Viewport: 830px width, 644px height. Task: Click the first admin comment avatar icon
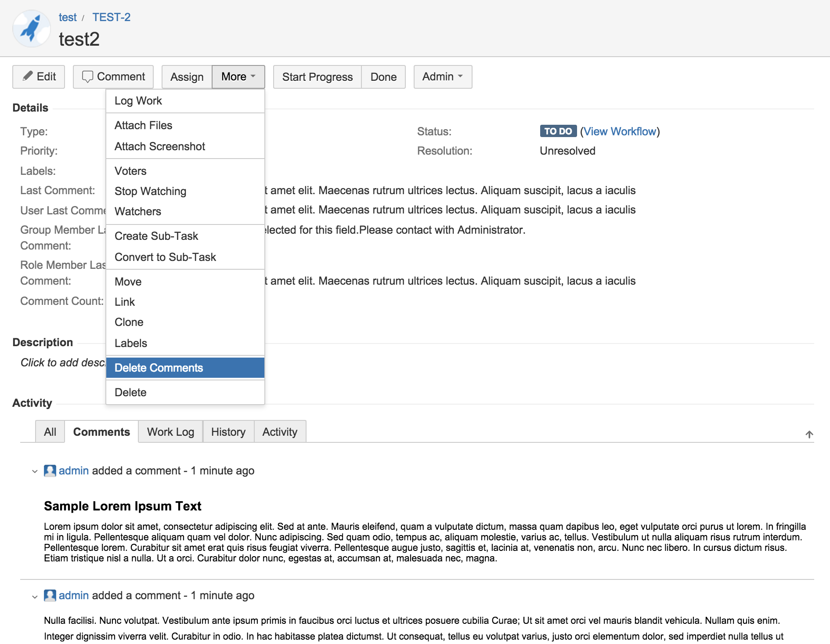(50, 471)
